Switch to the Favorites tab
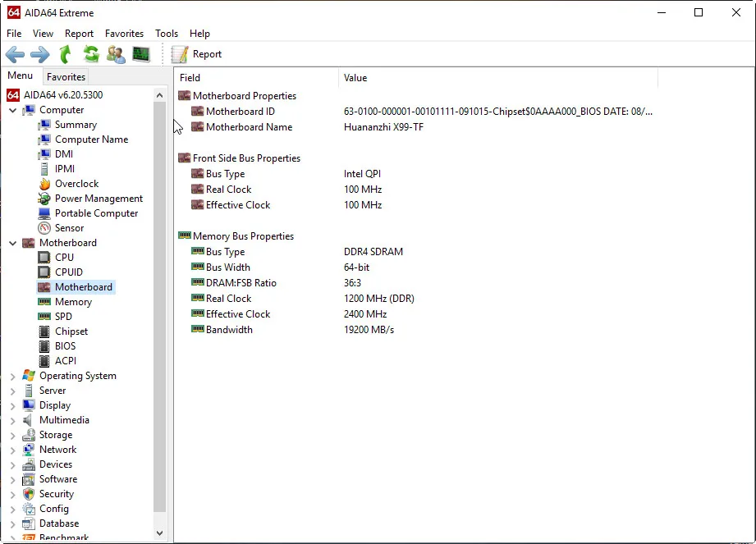This screenshot has width=756, height=544. (66, 76)
